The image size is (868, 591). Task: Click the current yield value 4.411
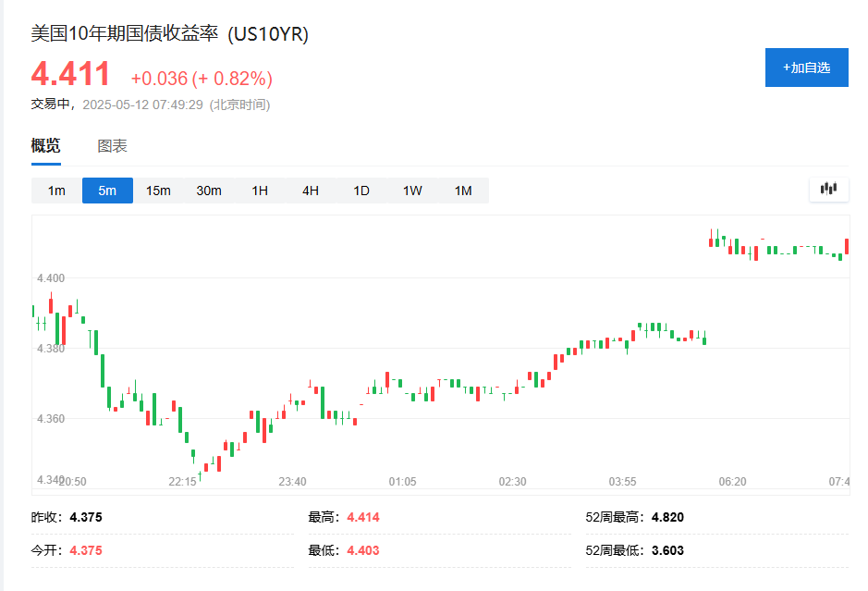(71, 74)
